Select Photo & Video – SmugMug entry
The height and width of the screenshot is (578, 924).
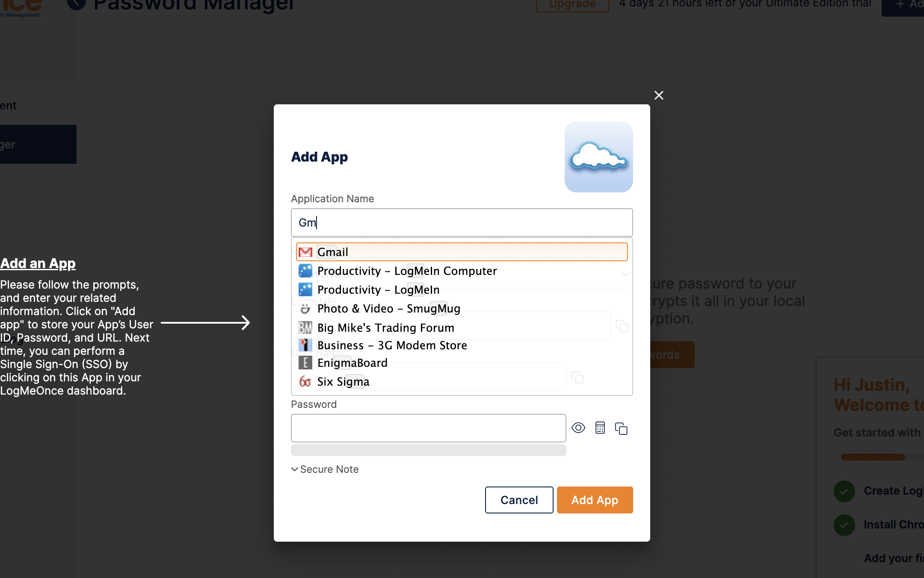click(462, 309)
